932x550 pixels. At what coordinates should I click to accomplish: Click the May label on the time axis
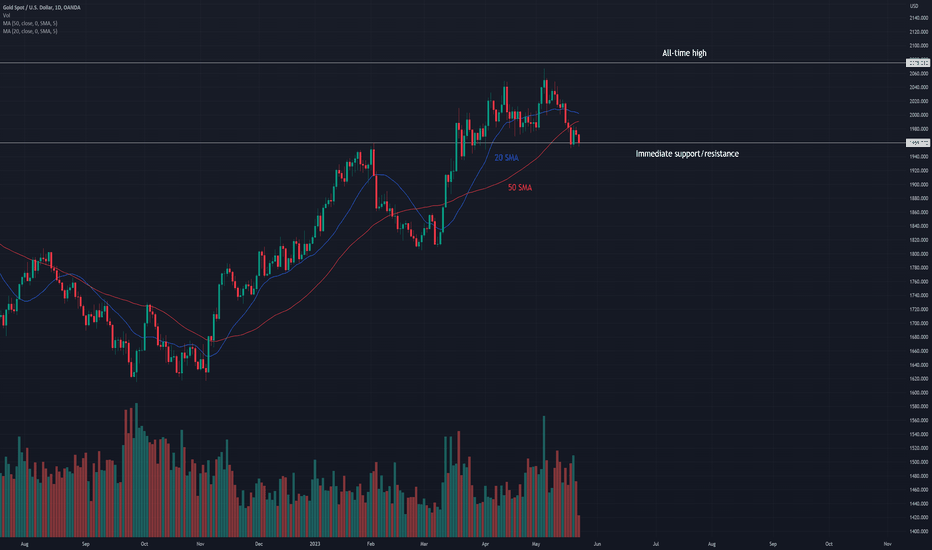click(x=536, y=544)
